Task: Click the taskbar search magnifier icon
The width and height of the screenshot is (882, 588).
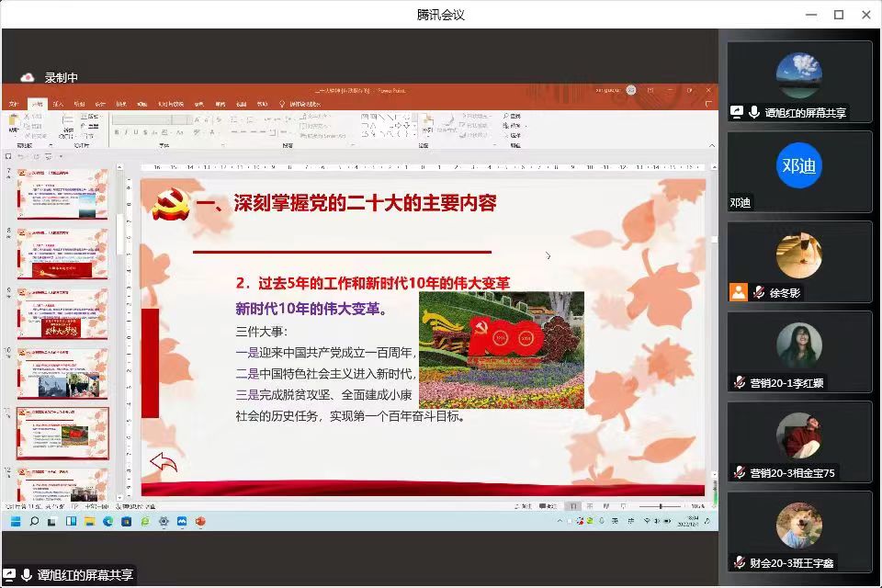Action: pyautogui.click(x=34, y=521)
